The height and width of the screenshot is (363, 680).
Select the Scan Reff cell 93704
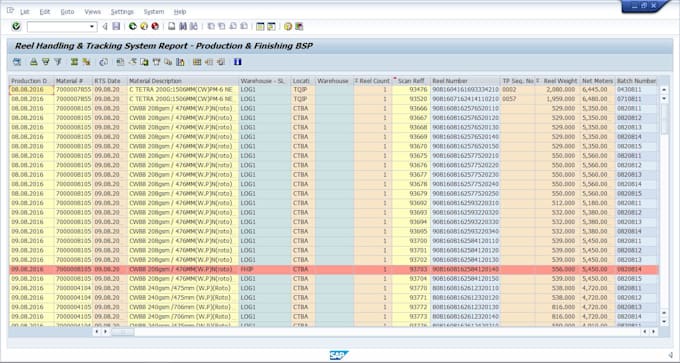pos(411,279)
